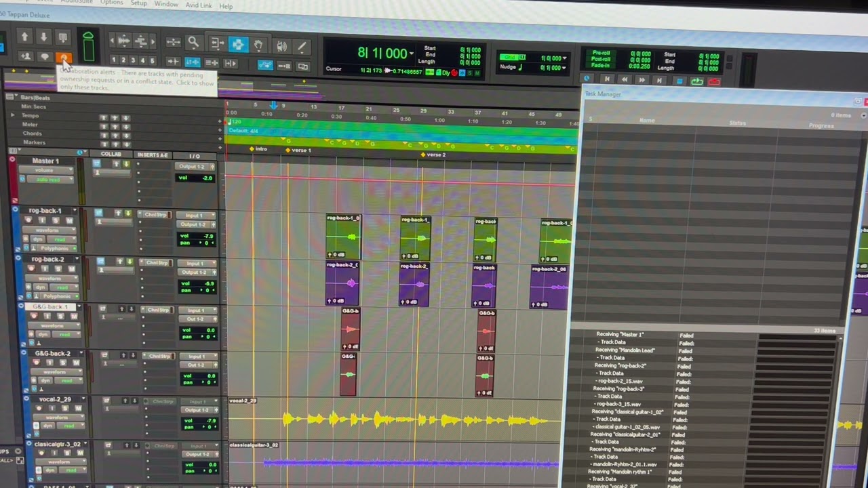
Task: Click Go to End transport button
Action: coord(659,80)
